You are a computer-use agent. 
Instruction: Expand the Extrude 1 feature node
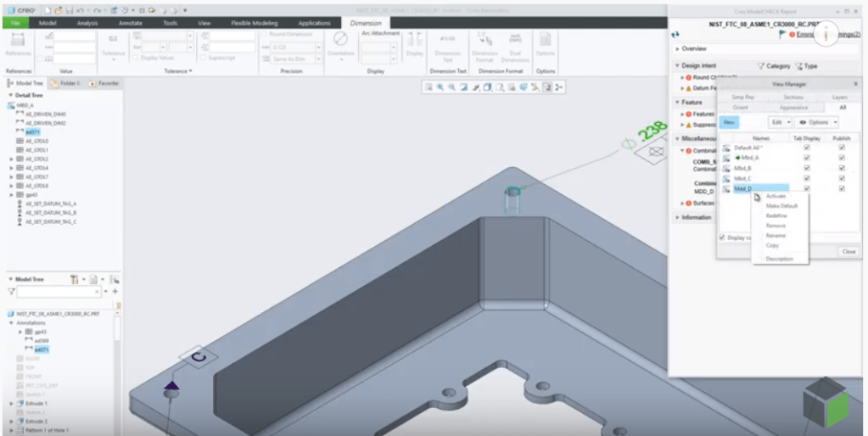(x=12, y=404)
